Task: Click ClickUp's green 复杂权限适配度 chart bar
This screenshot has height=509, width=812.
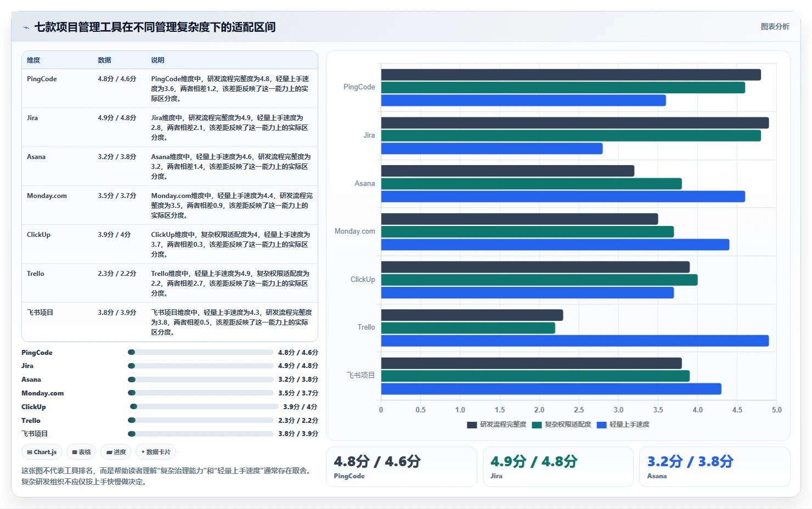Action: (x=539, y=280)
